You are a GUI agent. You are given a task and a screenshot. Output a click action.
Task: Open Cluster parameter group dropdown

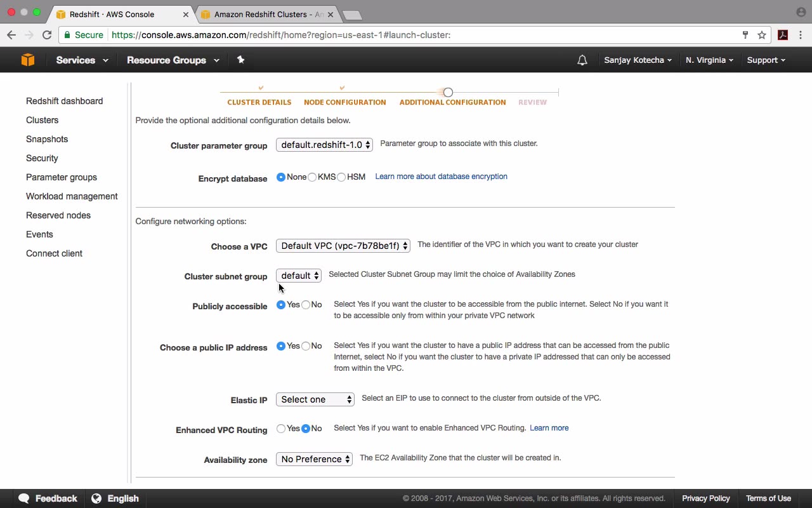(324, 145)
